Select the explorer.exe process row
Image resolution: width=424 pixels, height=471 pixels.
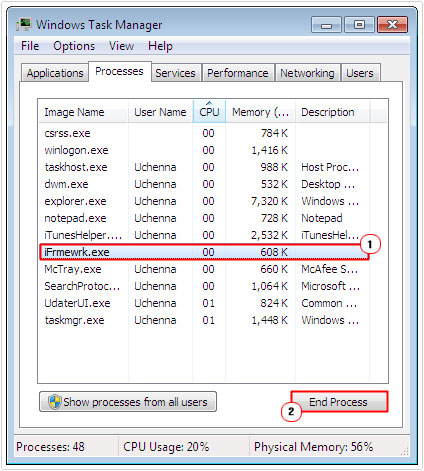tap(204, 201)
